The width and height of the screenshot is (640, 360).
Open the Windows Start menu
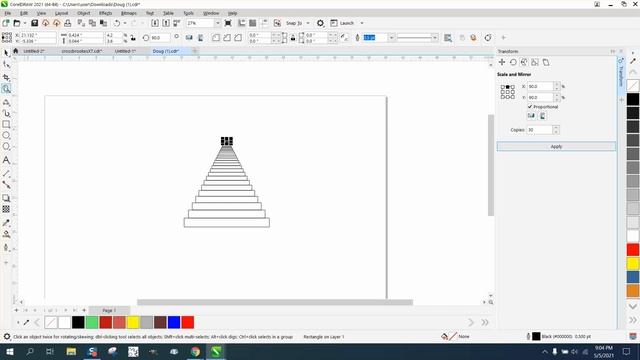pyautogui.click(x=9, y=351)
